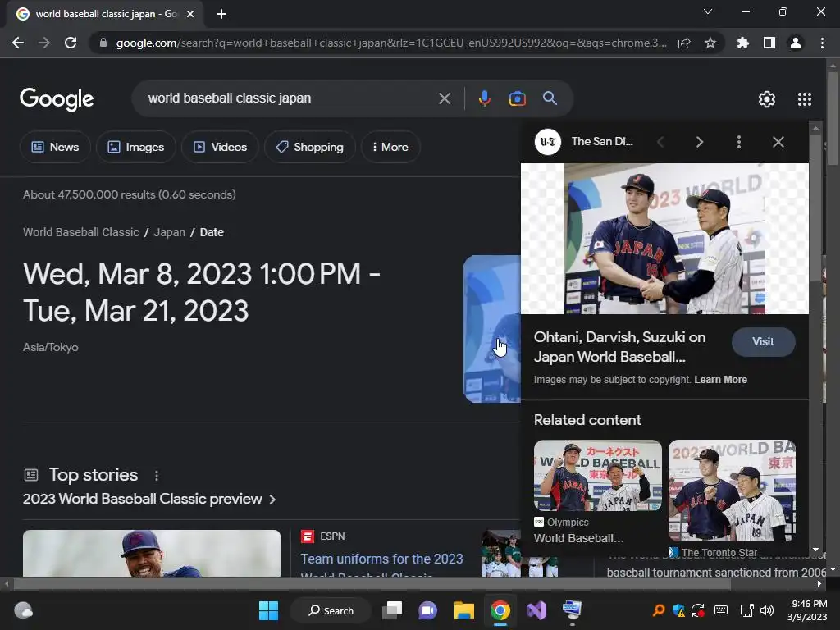Clear the Google search box text
The height and width of the screenshot is (630, 840).
[444, 98]
